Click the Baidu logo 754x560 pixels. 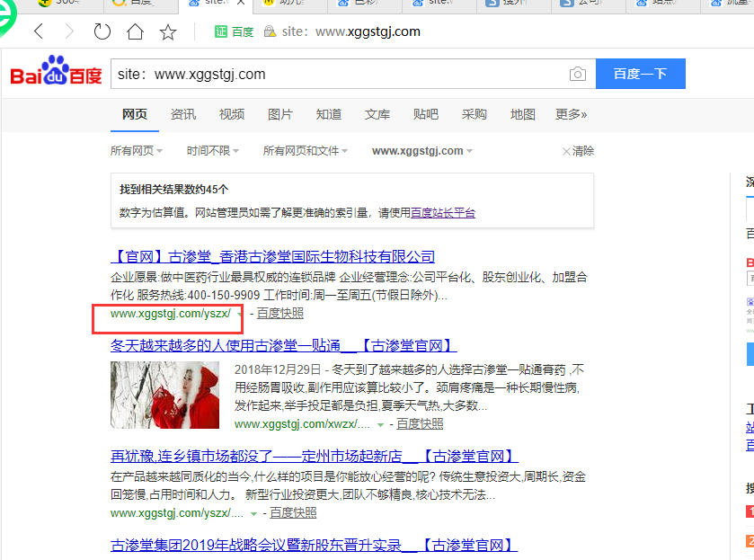[57, 71]
